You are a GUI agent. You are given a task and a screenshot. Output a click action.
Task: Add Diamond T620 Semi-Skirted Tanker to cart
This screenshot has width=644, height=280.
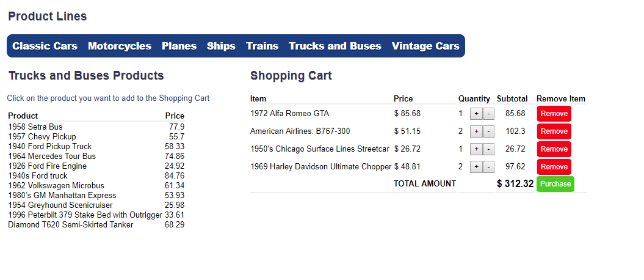pos(70,225)
